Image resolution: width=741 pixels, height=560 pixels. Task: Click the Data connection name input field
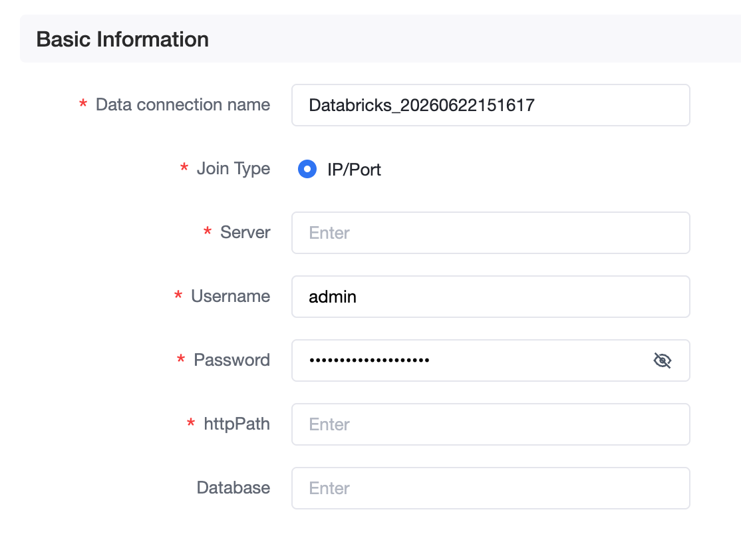click(490, 105)
